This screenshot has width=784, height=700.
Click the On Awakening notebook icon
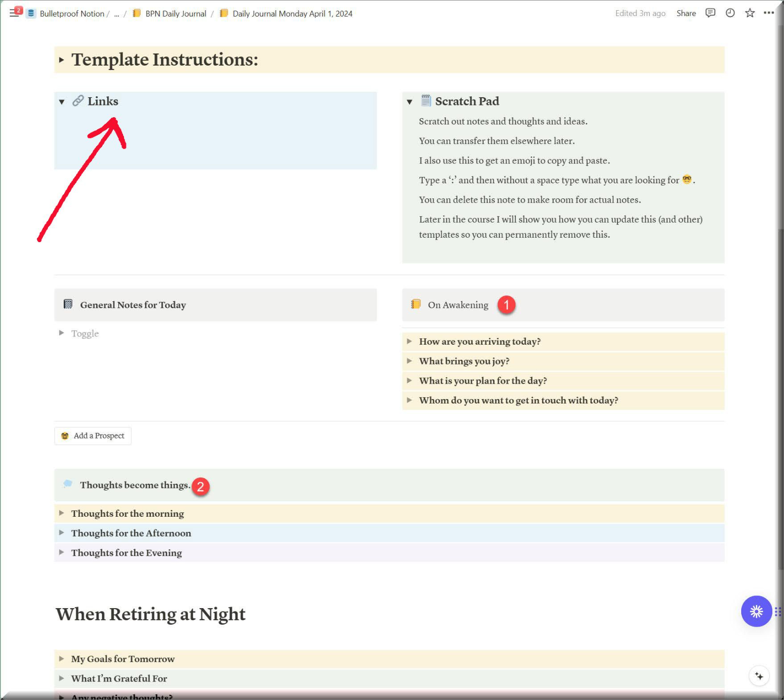point(416,304)
